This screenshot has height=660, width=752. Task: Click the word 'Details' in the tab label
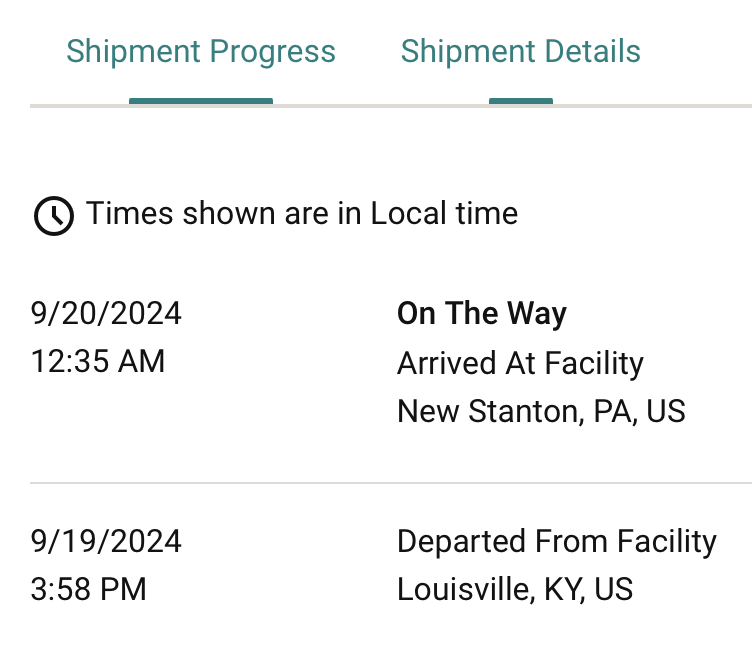pyautogui.click(x=593, y=51)
